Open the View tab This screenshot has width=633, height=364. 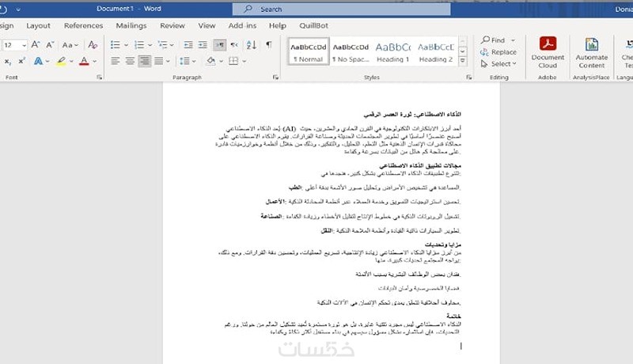207,26
